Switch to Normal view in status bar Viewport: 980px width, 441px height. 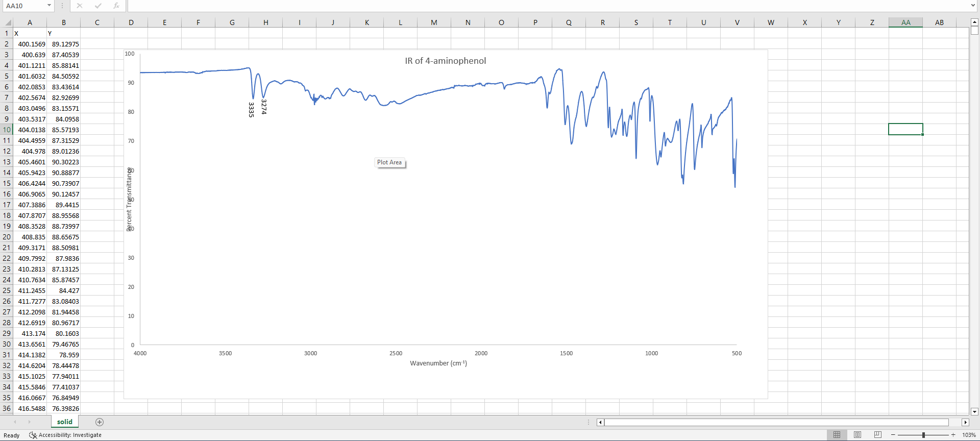point(837,435)
